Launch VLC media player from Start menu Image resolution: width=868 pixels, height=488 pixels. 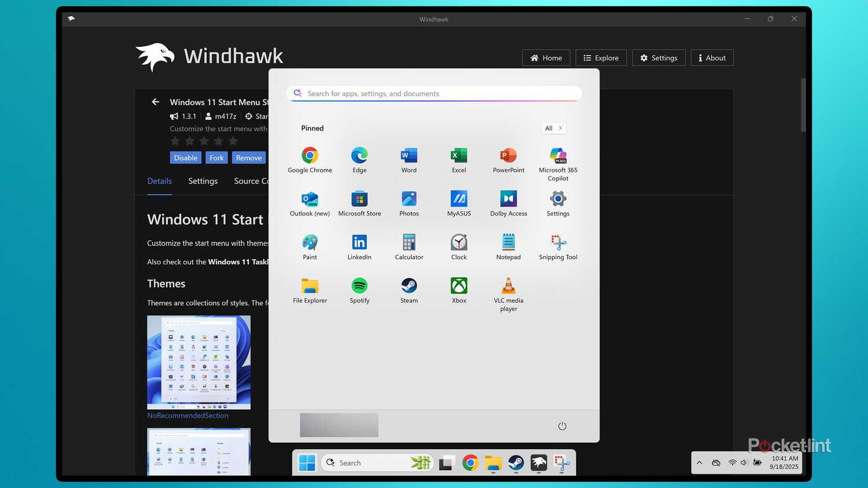[509, 294]
